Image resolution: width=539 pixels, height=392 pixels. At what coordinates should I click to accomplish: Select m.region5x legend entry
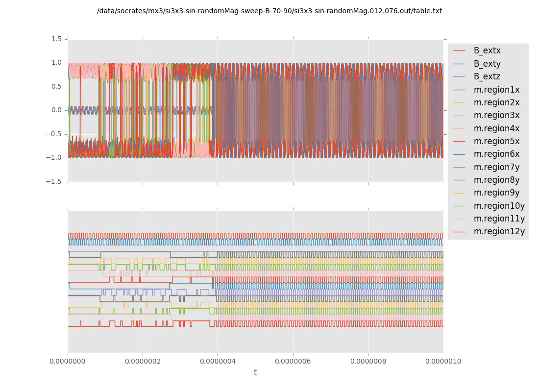point(496,141)
